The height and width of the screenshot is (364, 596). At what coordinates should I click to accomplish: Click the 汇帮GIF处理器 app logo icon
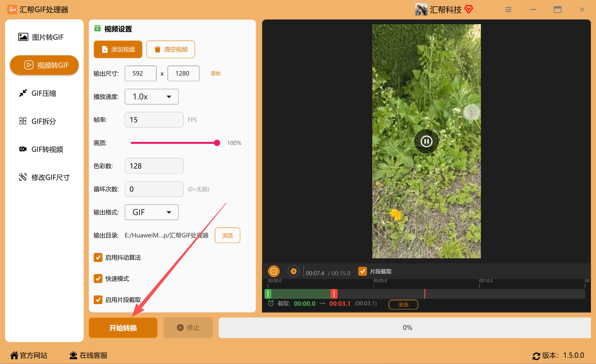click(x=12, y=10)
